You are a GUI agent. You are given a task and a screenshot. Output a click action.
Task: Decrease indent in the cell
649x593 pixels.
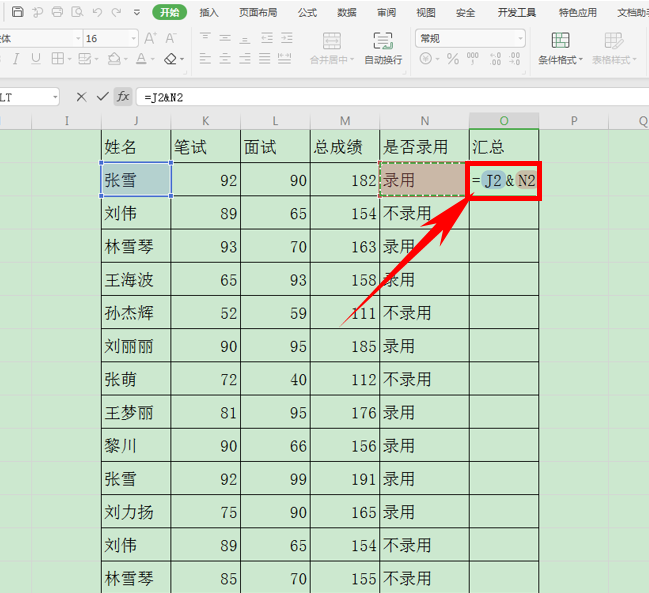click(x=267, y=38)
